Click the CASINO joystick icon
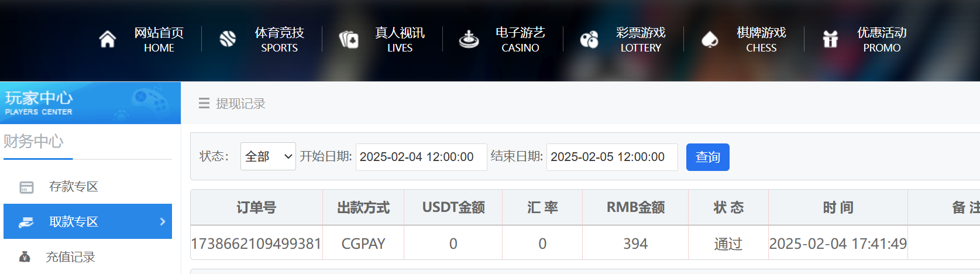980x274 pixels. (x=469, y=39)
